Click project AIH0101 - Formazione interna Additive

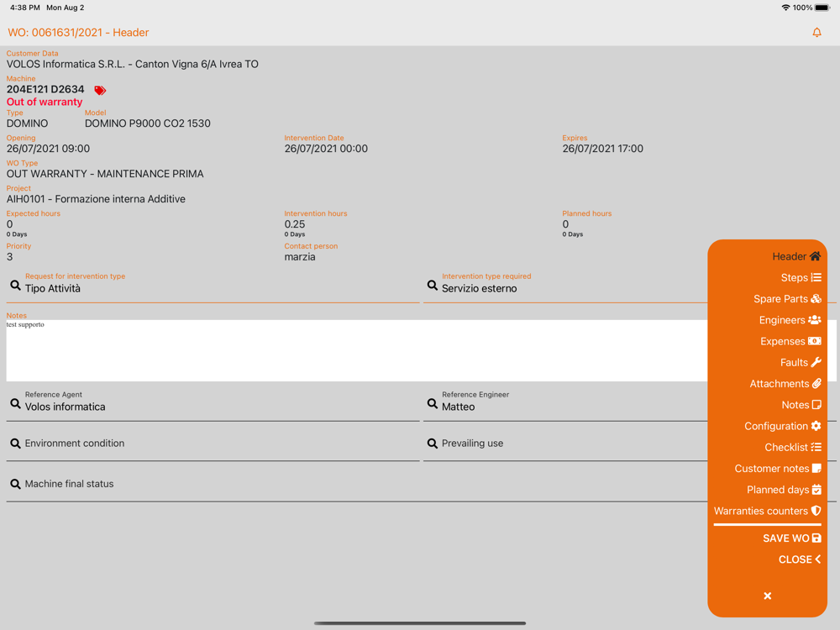tap(96, 199)
